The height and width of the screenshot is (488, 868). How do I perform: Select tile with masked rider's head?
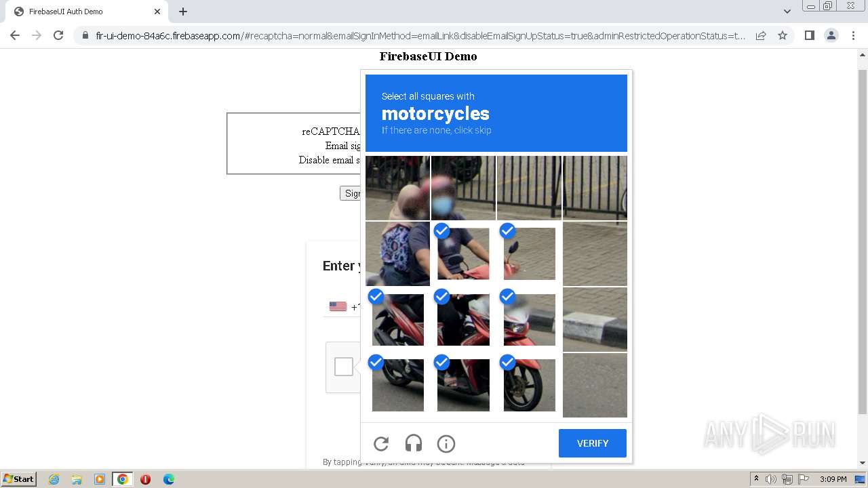(463, 188)
